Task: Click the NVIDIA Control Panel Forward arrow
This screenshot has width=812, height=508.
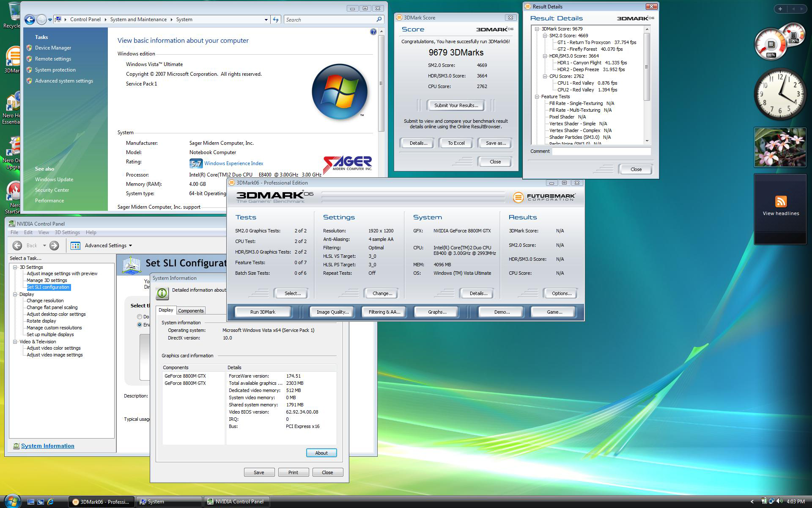Action: point(54,246)
